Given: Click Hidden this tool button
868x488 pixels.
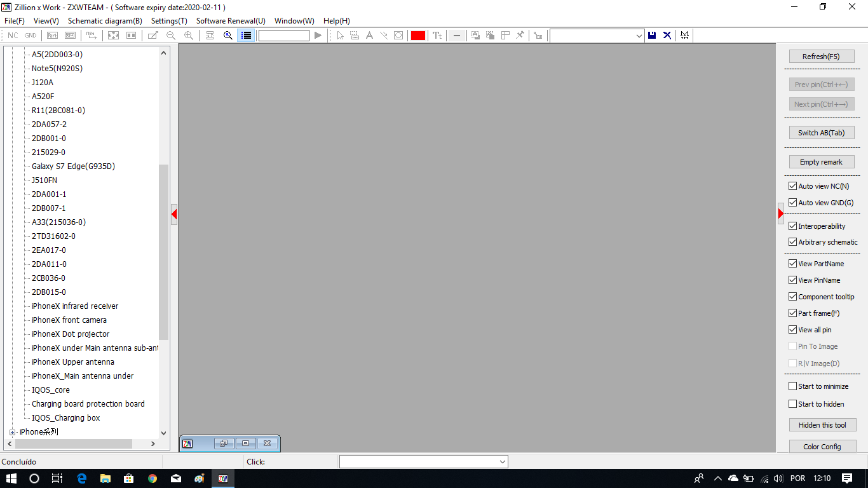Looking at the screenshot, I should [822, 425].
